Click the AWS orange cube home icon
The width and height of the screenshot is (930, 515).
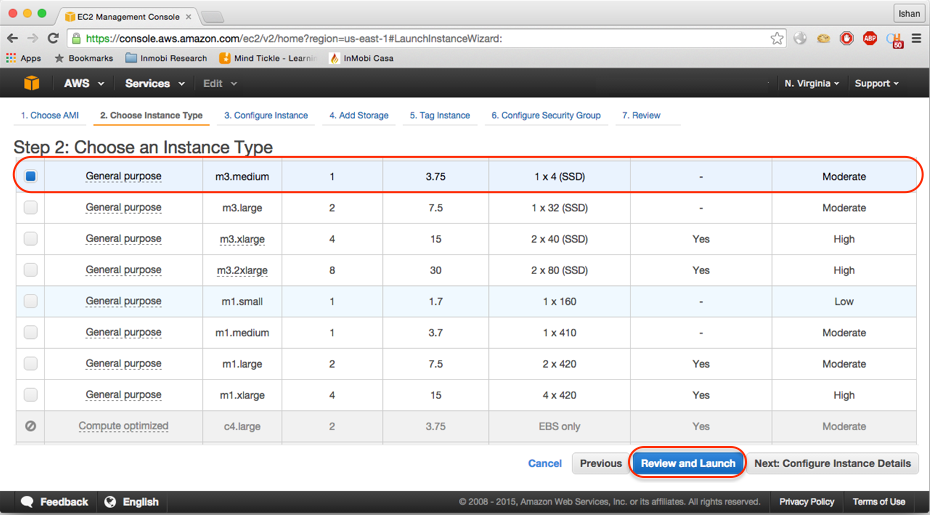(x=31, y=83)
